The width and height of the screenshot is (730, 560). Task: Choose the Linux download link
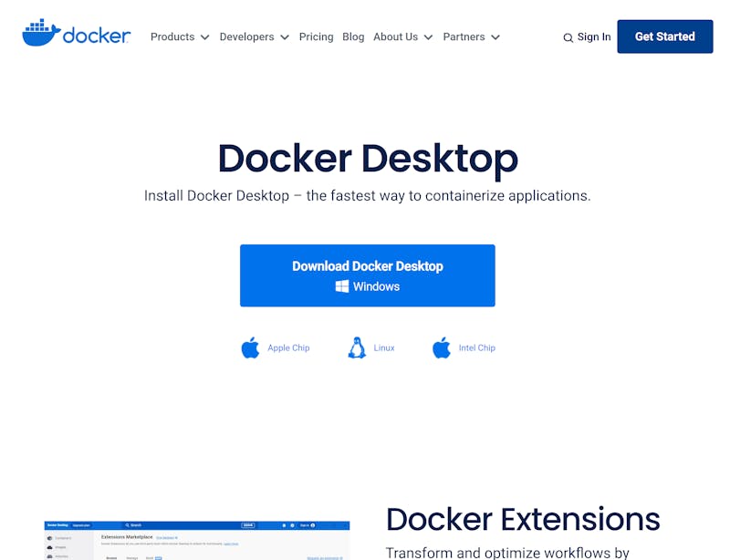[x=384, y=347]
